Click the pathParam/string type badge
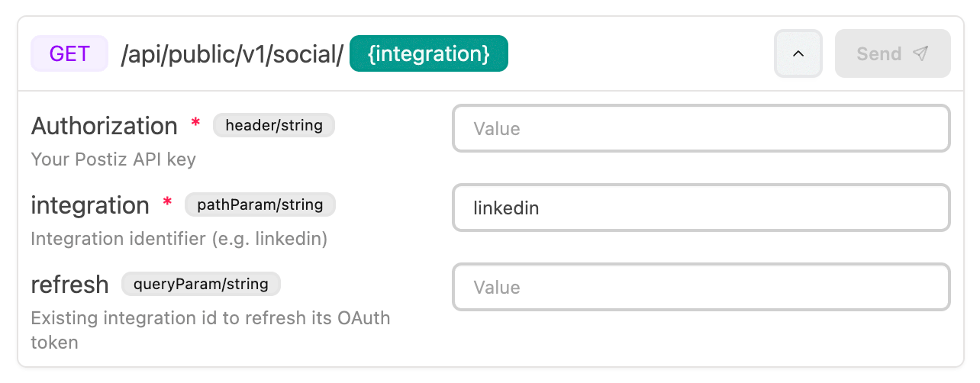This screenshot has height=383, width=980. tap(260, 204)
